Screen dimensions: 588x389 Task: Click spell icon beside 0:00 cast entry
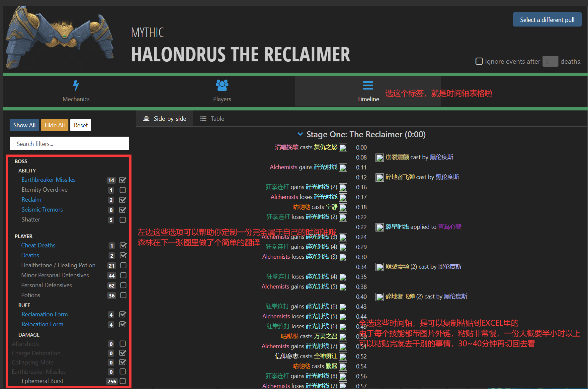pyautogui.click(x=343, y=148)
